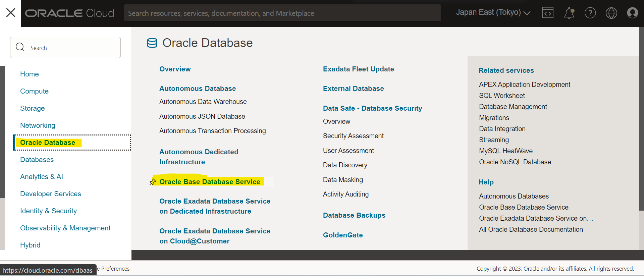The image size is (644, 276).
Task: Open Autonomous JSON Database
Action: point(202,116)
